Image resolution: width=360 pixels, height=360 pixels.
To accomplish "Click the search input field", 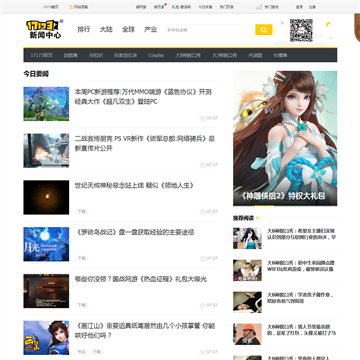I will pyautogui.click(x=210, y=30).
